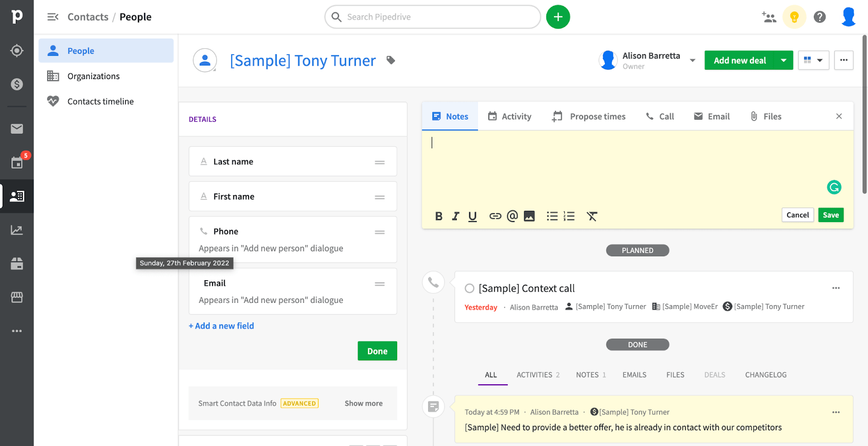Apply bold formatting in note
Viewport: 868px width, 446px height.
[x=439, y=216]
